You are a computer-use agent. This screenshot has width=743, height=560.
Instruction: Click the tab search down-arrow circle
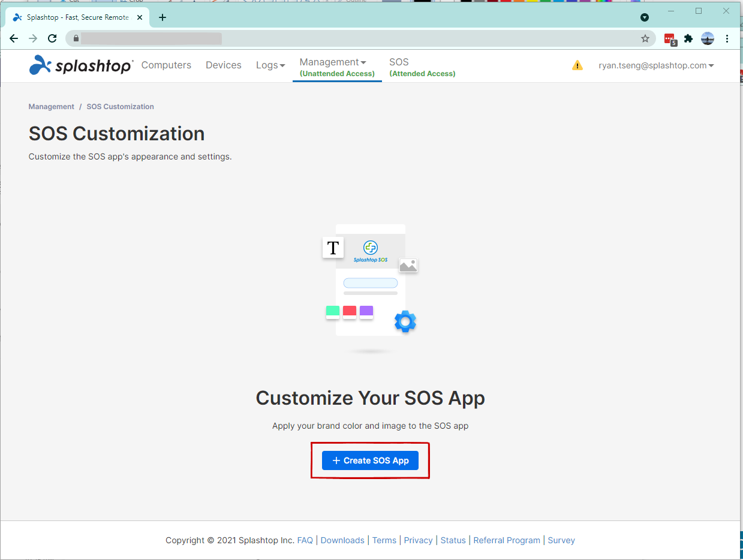(x=645, y=17)
